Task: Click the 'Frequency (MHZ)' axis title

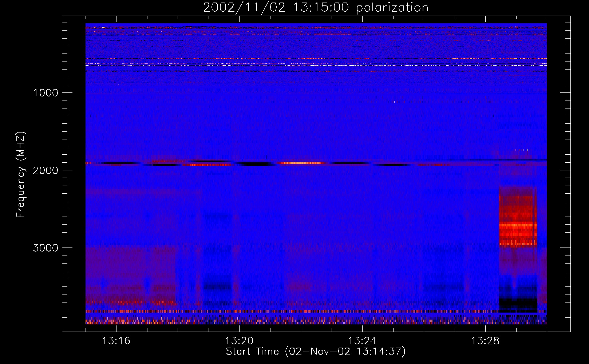Action: 21,175
